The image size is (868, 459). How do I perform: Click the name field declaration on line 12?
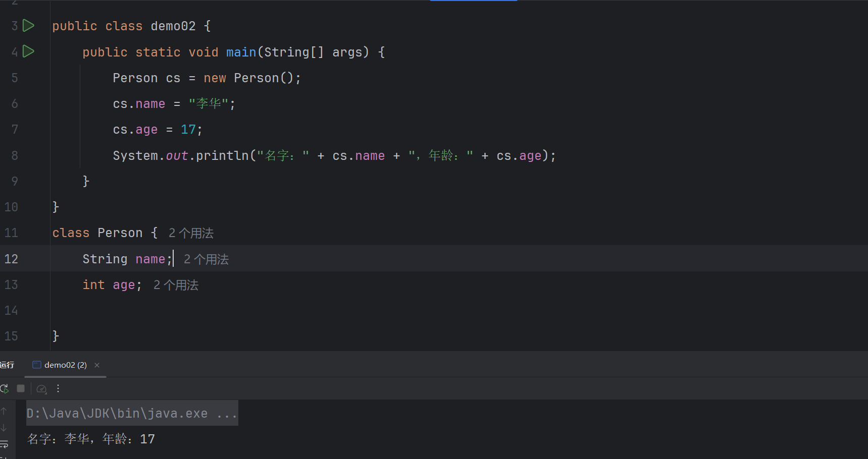coord(150,259)
